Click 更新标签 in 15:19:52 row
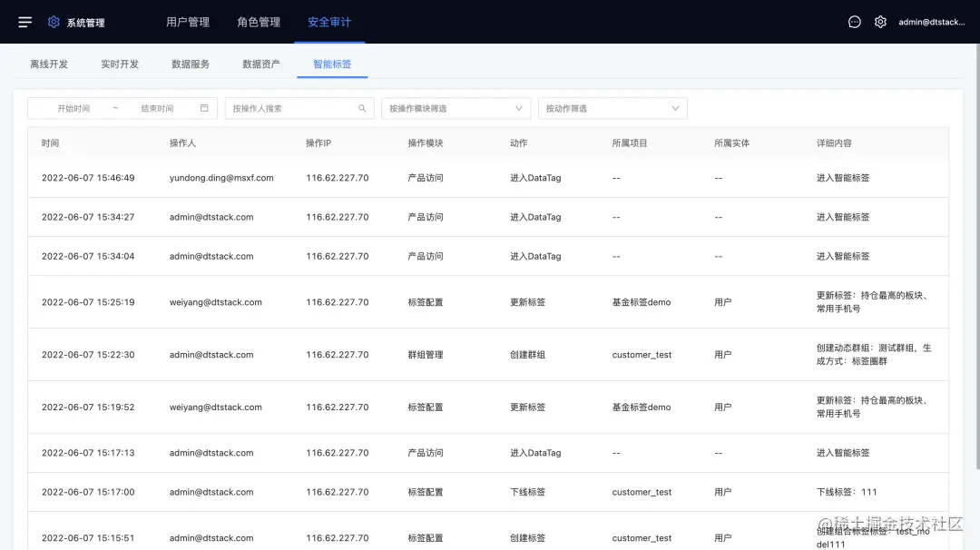The width and height of the screenshot is (980, 550). click(x=527, y=407)
